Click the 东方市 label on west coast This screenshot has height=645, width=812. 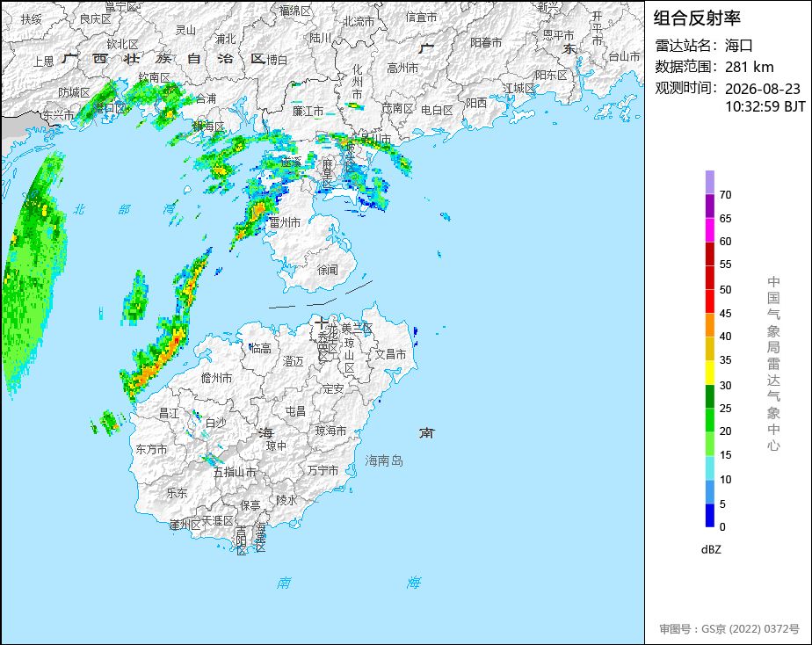coord(151,449)
